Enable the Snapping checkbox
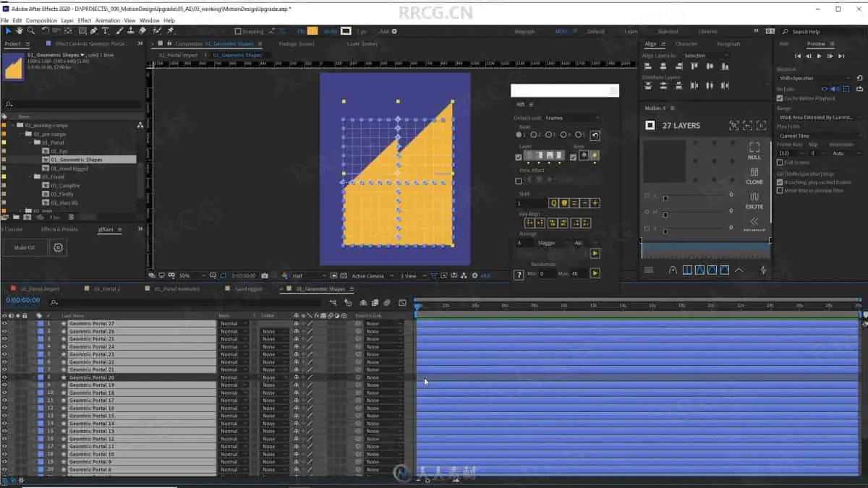This screenshot has width=868, height=488. (238, 32)
